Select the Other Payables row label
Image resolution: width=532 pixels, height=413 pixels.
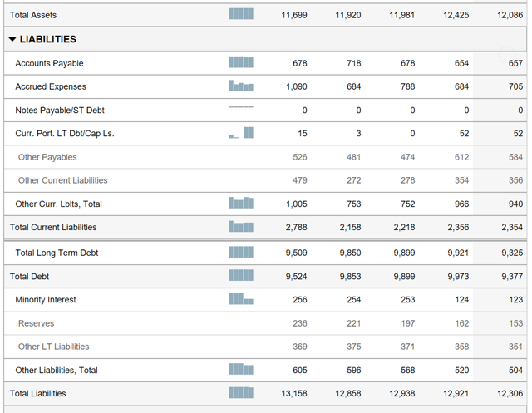[47, 157]
